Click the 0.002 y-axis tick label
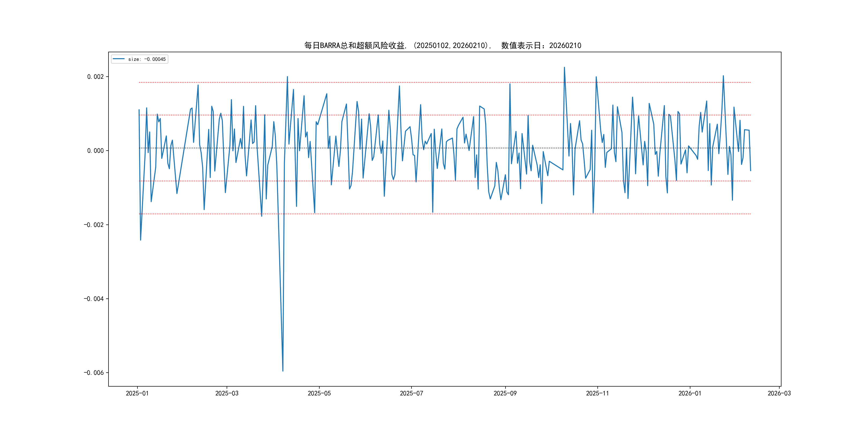The image size is (868, 434). pyautogui.click(x=95, y=77)
